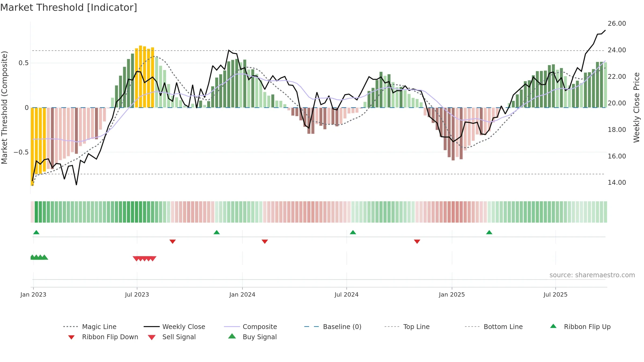Click the source: sharemaestro.com text

tap(592, 275)
